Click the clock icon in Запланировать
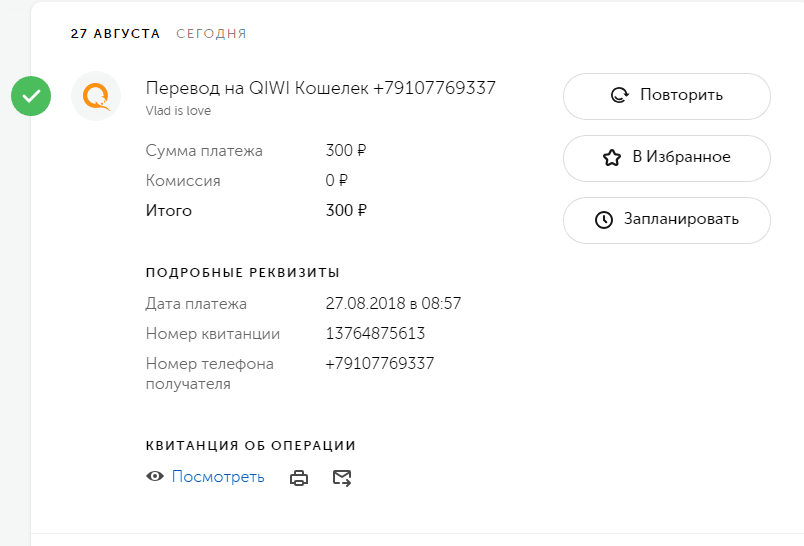 (604, 219)
